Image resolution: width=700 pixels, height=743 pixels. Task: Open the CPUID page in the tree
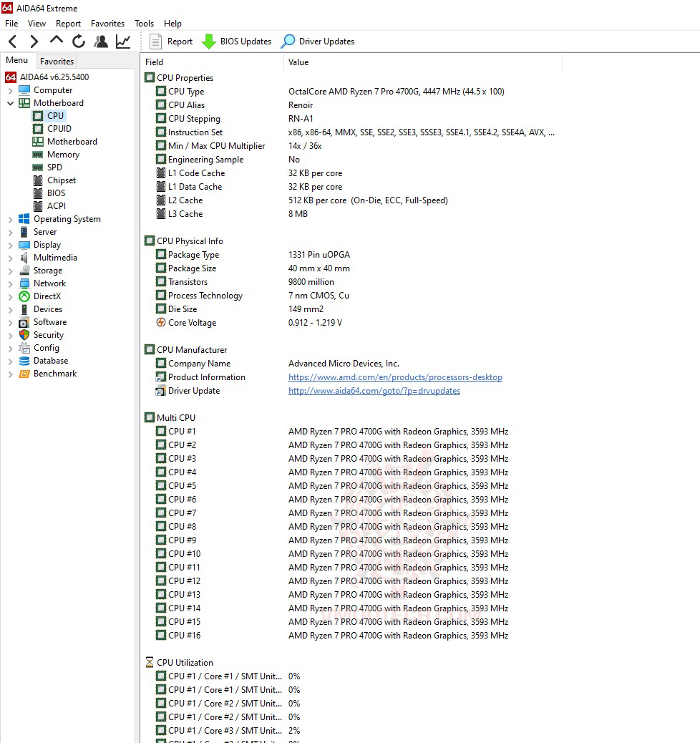52,128
